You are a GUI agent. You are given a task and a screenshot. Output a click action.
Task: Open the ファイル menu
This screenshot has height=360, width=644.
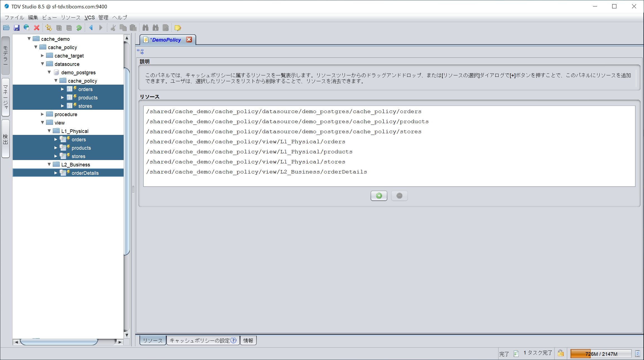(x=14, y=17)
